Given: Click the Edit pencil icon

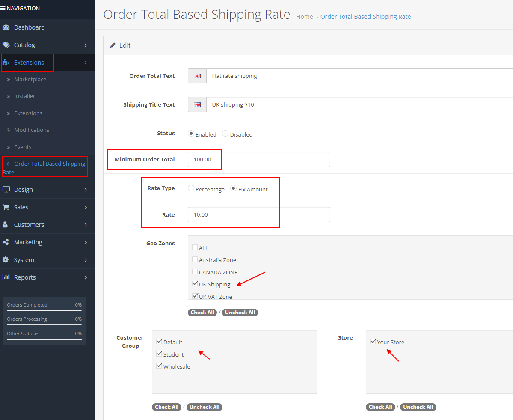Looking at the screenshot, I should coord(113,45).
